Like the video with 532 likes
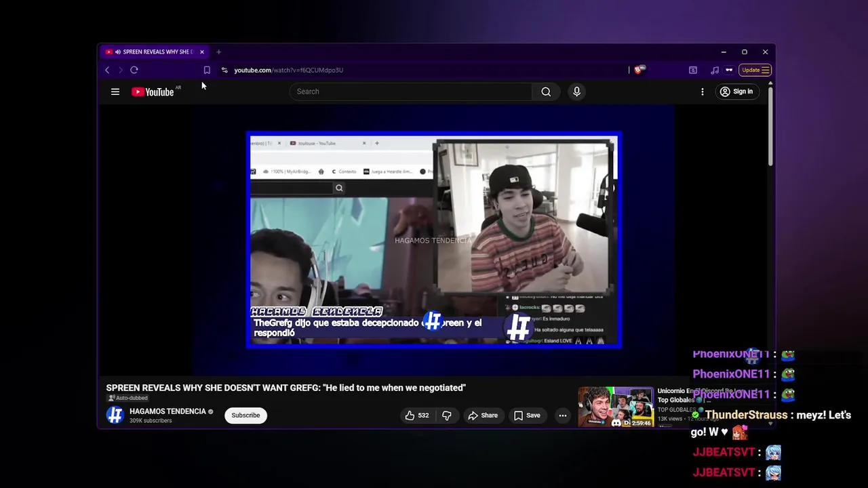The height and width of the screenshot is (488, 868). point(416,415)
